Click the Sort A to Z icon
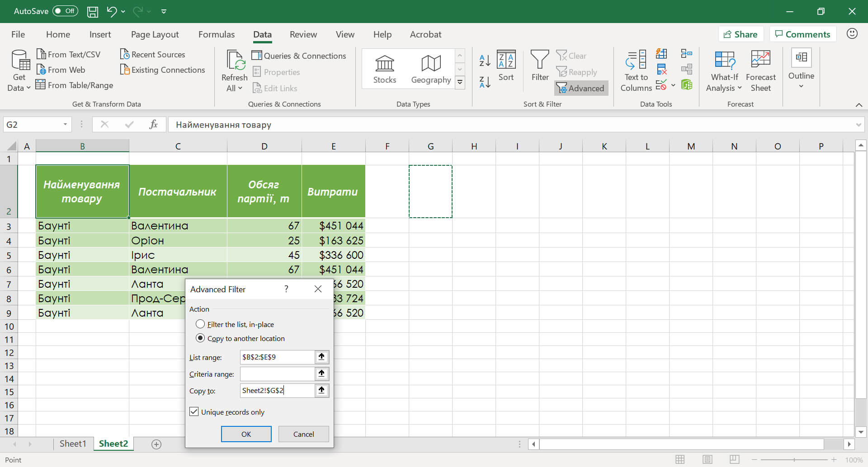The width and height of the screenshot is (868, 467). pyautogui.click(x=485, y=60)
